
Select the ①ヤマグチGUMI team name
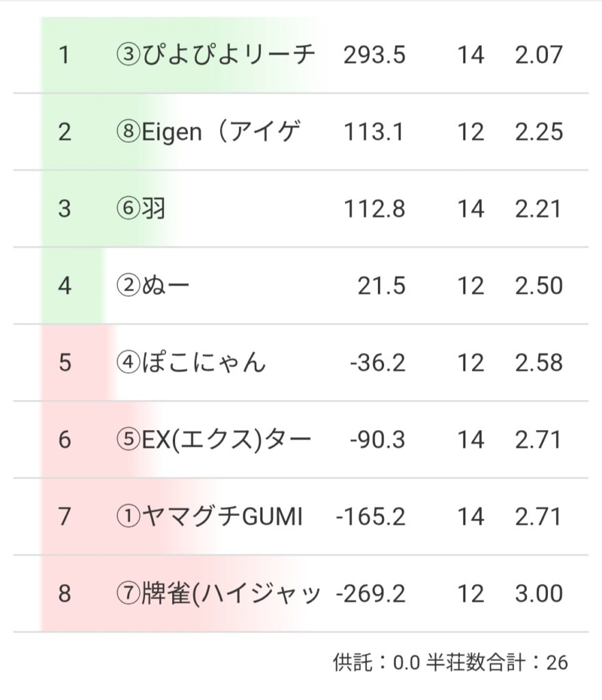[x=210, y=516]
